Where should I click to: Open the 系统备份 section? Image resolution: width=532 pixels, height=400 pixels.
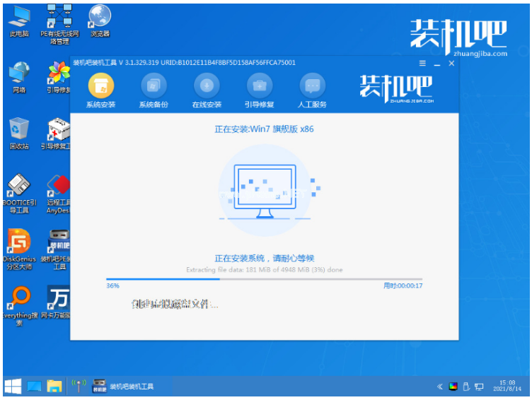154,86
